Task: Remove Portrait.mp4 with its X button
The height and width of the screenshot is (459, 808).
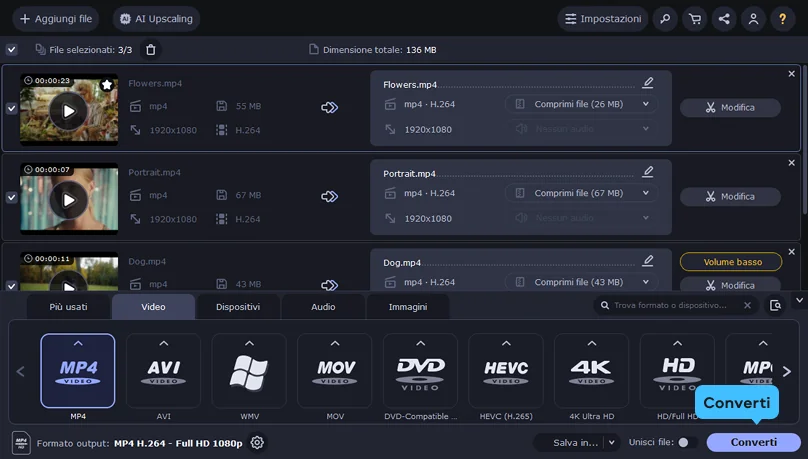Action: point(792,163)
